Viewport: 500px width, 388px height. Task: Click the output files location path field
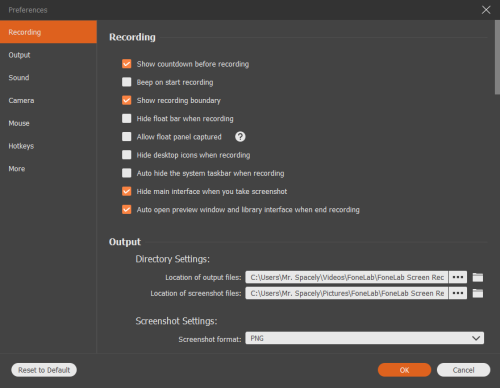click(347, 277)
